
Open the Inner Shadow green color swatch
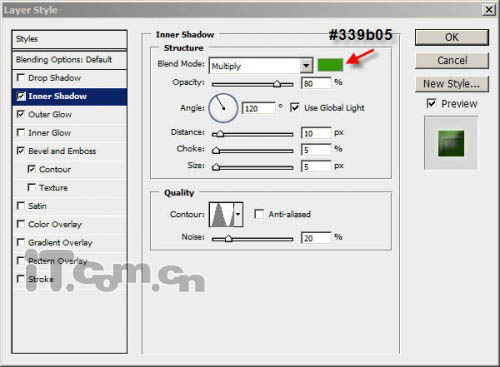[330, 65]
